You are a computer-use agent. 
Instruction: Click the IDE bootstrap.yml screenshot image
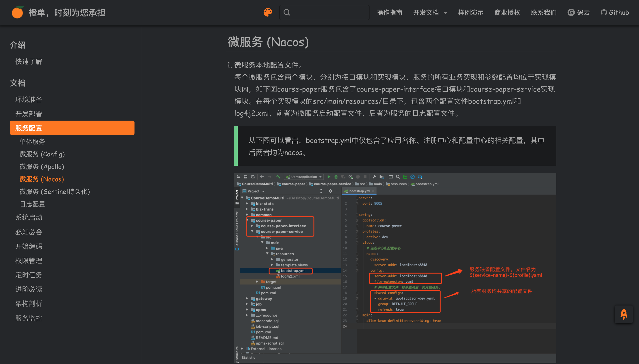coord(395,267)
